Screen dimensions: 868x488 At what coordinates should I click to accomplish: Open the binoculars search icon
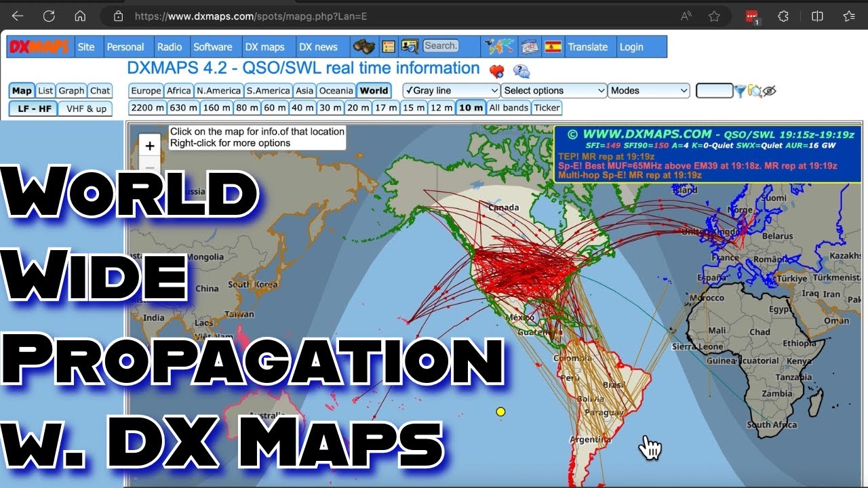364,47
